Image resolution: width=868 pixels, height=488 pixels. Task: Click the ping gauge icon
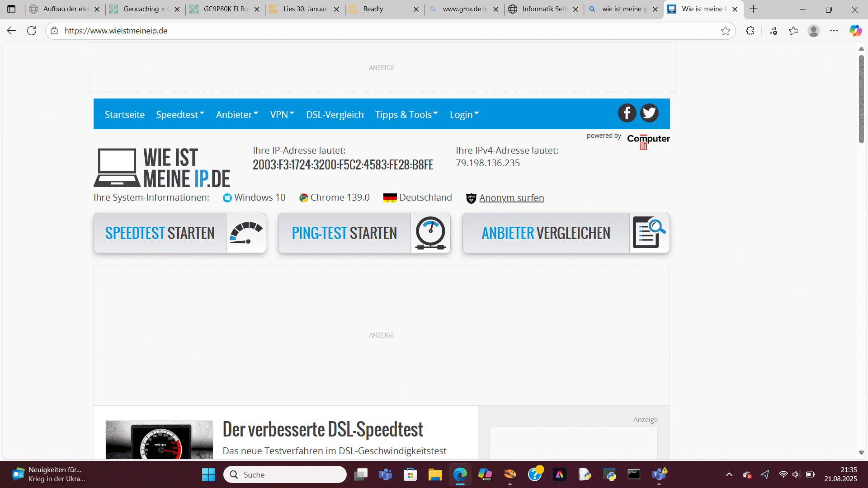pos(430,233)
